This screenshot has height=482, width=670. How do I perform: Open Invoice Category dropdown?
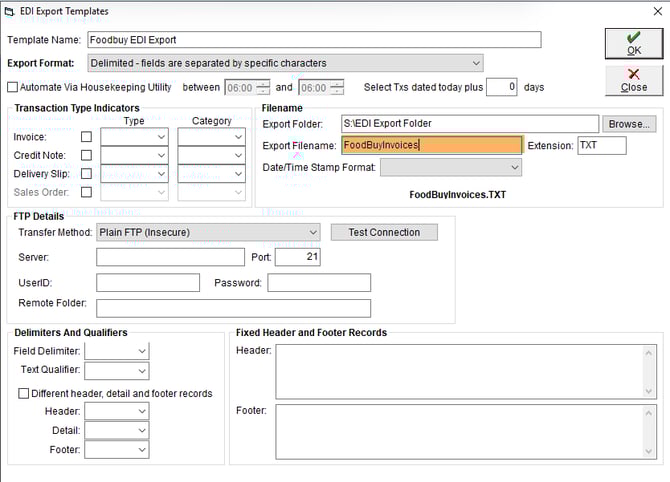[212, 137]
